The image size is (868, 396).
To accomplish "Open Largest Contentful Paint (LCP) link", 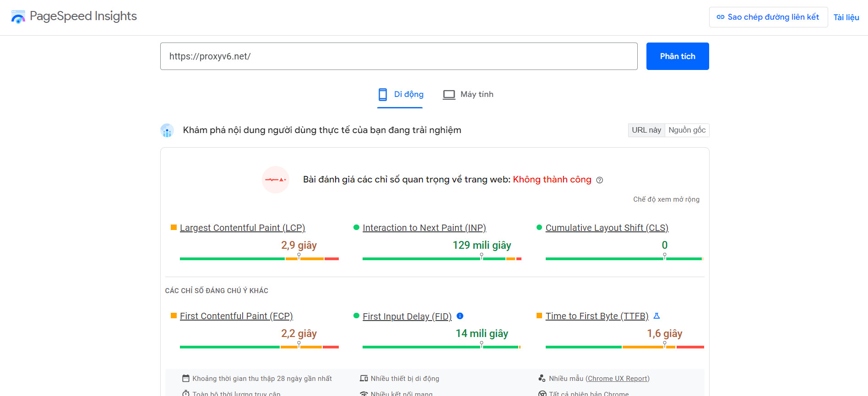I will coord(243,228).
